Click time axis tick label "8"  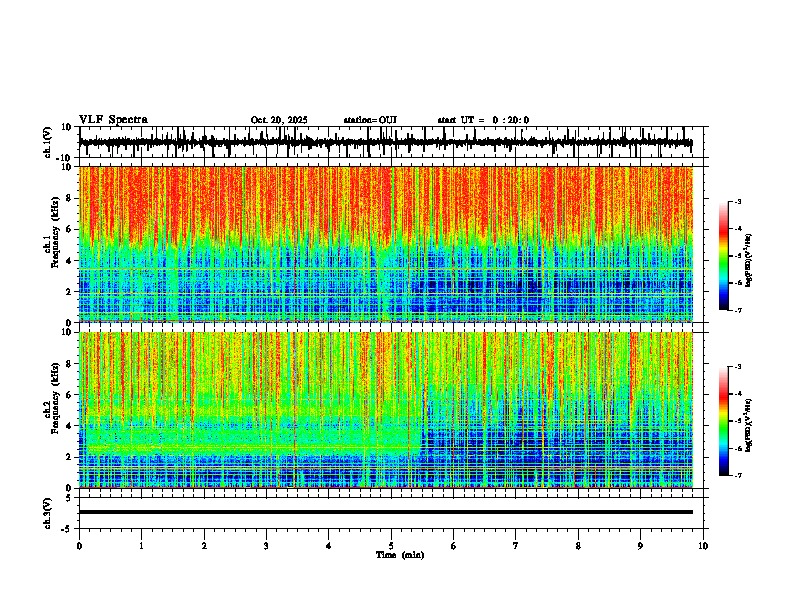578,546
